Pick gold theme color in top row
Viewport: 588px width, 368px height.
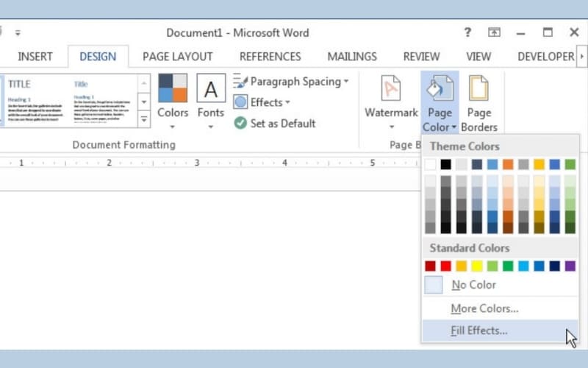539,164
